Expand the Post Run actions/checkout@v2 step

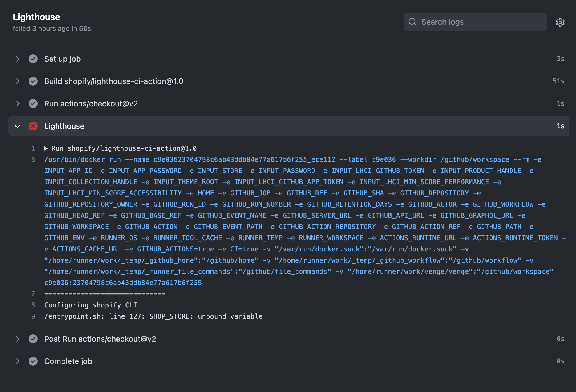pos(18,339)
